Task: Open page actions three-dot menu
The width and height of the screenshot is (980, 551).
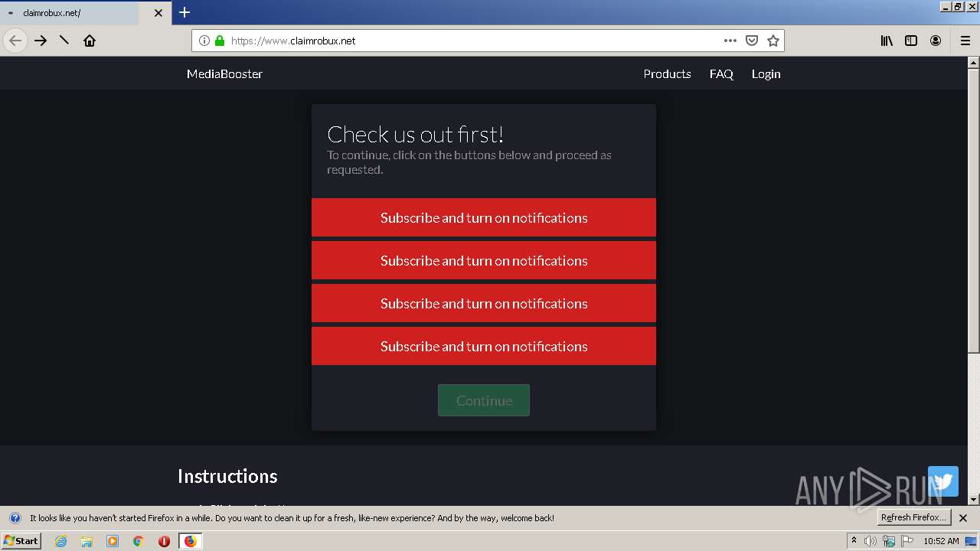Action: click(730, 41)
